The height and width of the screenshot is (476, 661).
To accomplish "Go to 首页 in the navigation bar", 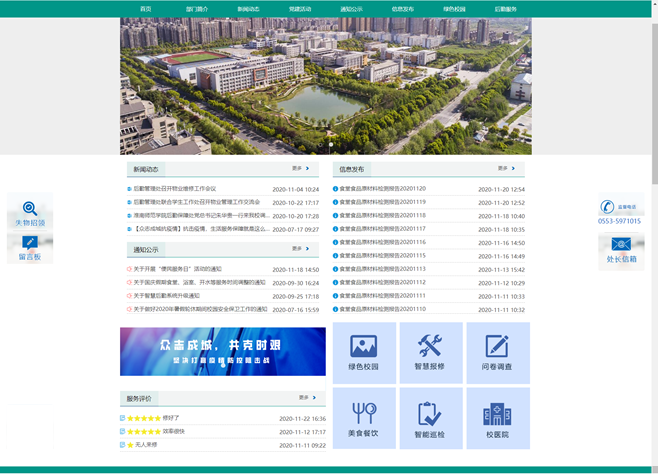I will [146, 9].
